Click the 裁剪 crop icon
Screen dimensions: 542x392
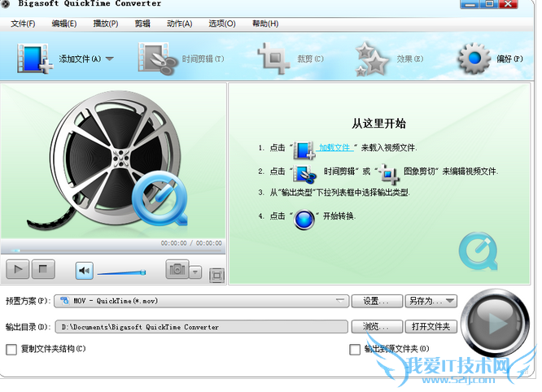(273, 58)
